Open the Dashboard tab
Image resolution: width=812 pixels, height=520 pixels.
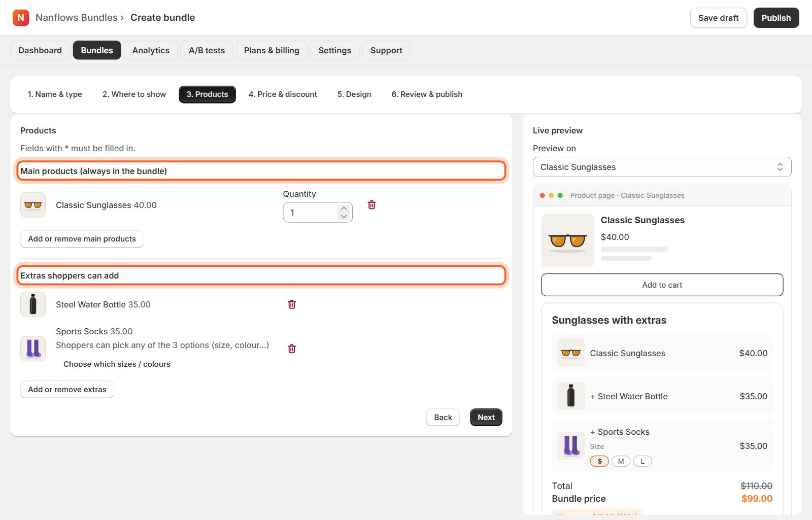point(40,50)
